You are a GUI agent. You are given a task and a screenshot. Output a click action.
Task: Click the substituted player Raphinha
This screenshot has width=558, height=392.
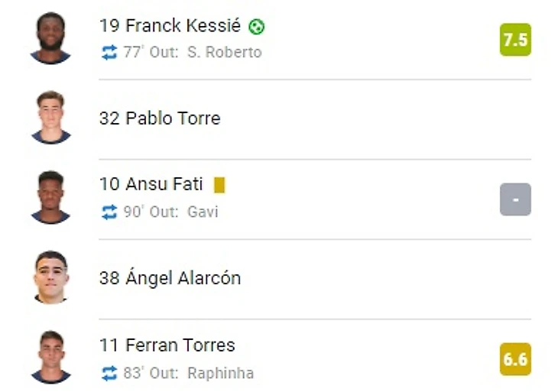(x=220, y=373)
